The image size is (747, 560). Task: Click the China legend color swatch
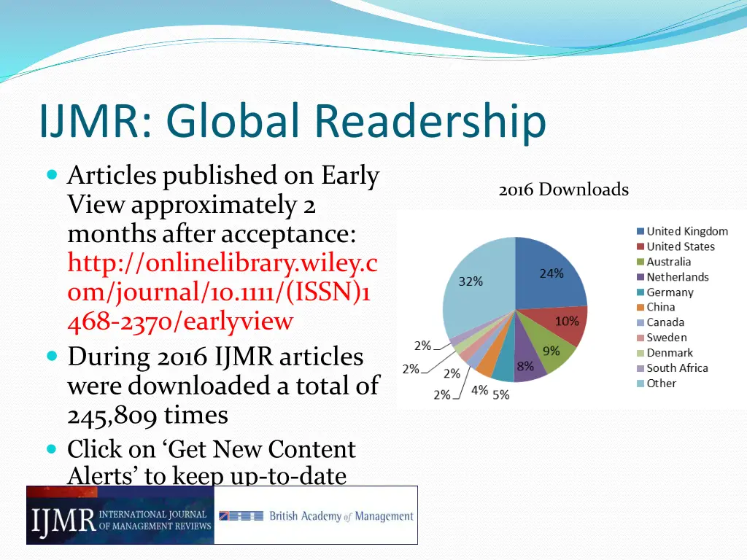pos(640,307)
